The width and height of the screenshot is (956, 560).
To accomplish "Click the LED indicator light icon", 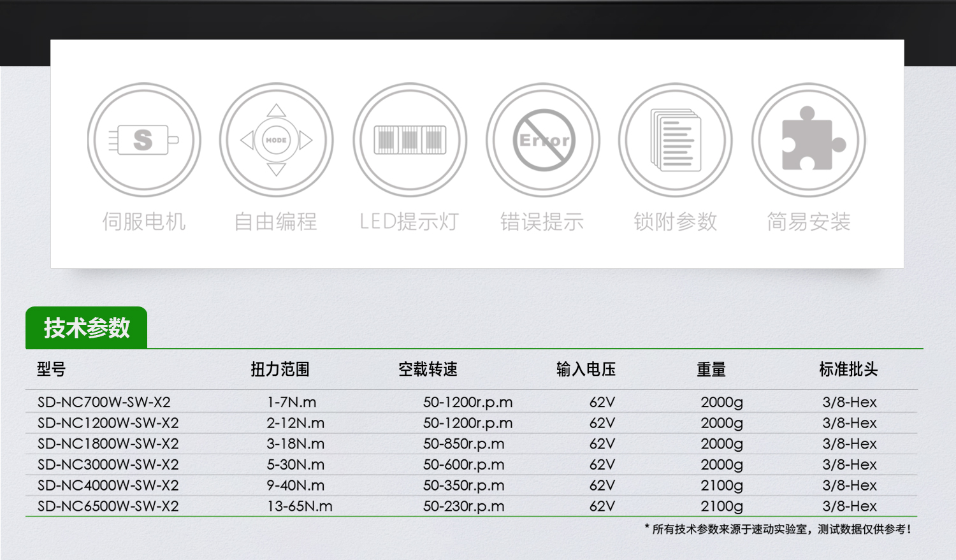I will pos(410,140).
